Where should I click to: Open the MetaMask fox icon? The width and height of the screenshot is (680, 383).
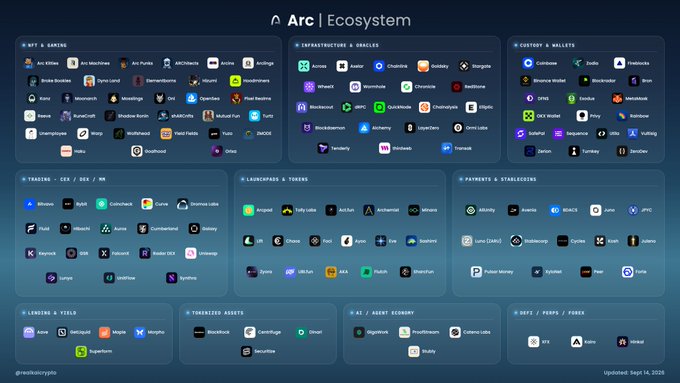617,98
